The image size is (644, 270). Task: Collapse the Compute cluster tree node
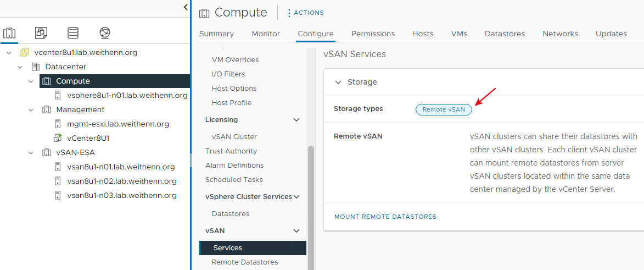pyautogui.click(x=31, y=81)
